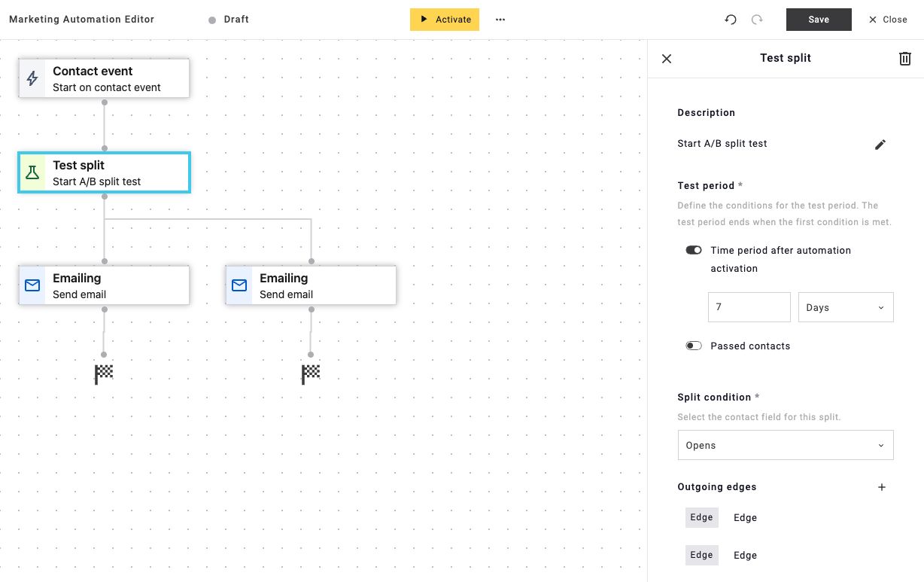Close the Test split panel with X
The height and width of the screenshot is (582, 924).
[x=666, y=58]
